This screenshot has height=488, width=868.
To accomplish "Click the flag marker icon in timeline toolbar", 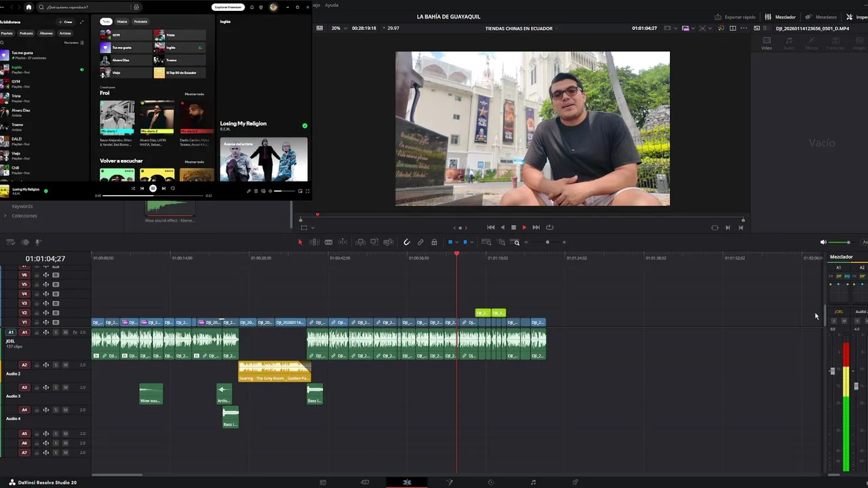I will (x=450, y=242).
